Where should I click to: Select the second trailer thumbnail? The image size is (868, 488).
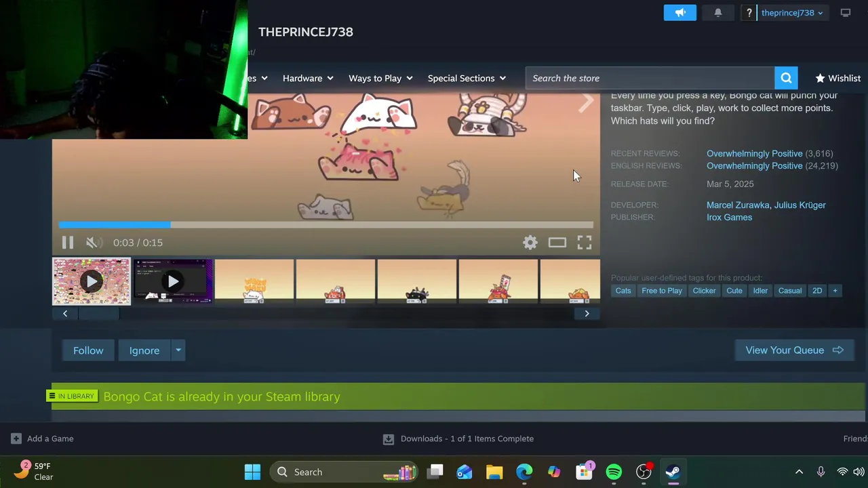click(x=173, y=281)
